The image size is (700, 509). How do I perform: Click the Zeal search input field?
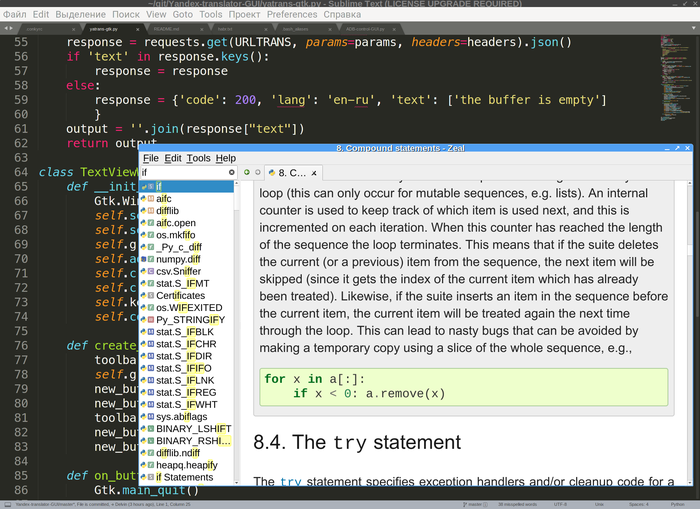(182, 172)
